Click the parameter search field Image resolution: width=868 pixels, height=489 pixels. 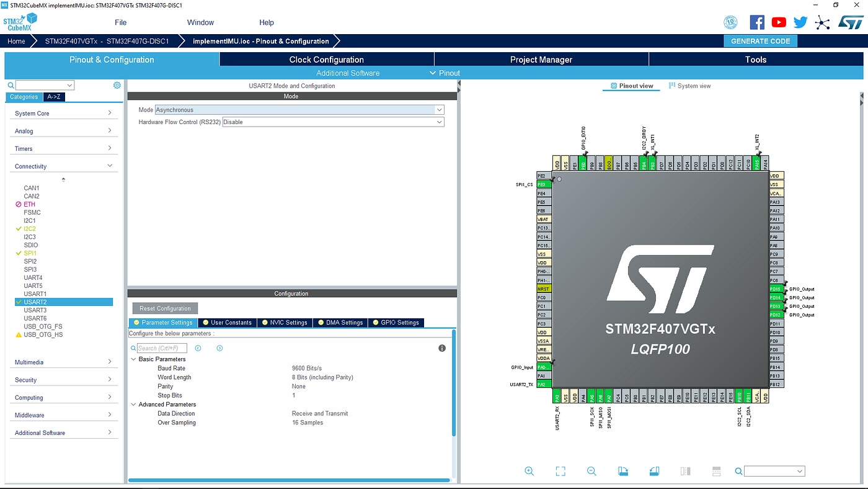[160, 348]
